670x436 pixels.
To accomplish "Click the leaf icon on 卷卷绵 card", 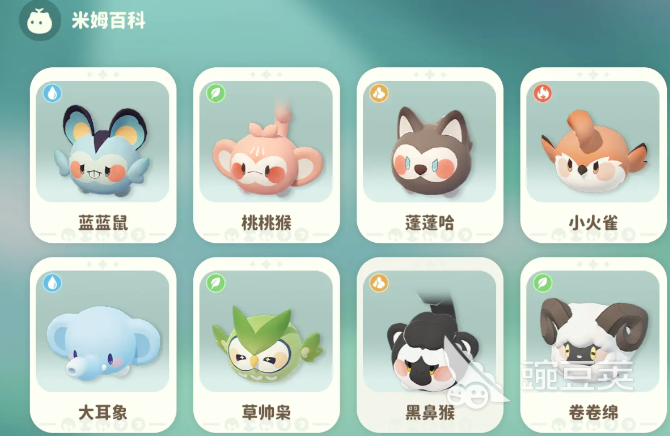I will point(542,283).
